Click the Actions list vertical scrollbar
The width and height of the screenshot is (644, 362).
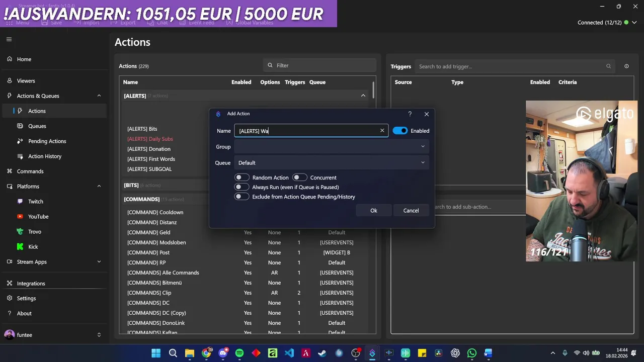(x=374, y=90)
